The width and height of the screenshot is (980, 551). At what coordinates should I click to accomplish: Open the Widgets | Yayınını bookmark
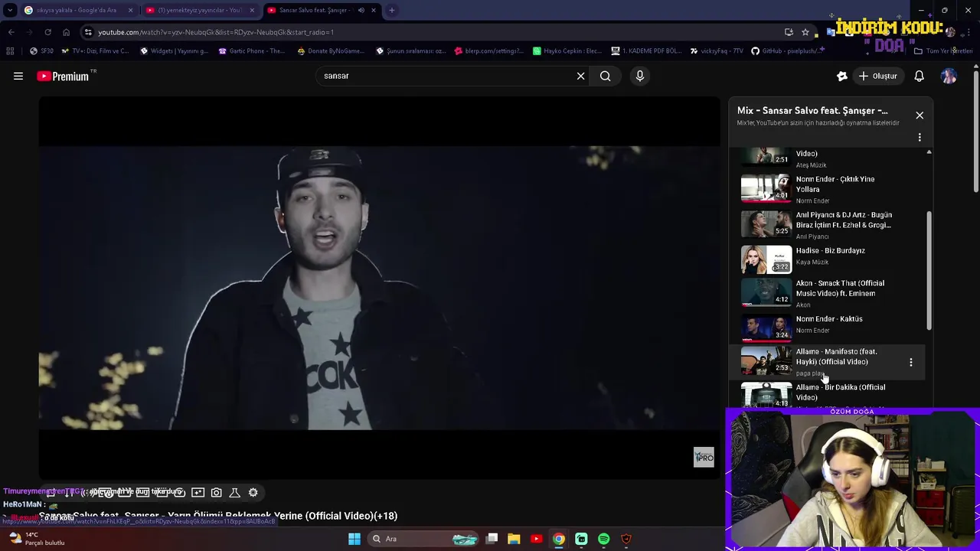click(174, 51)
